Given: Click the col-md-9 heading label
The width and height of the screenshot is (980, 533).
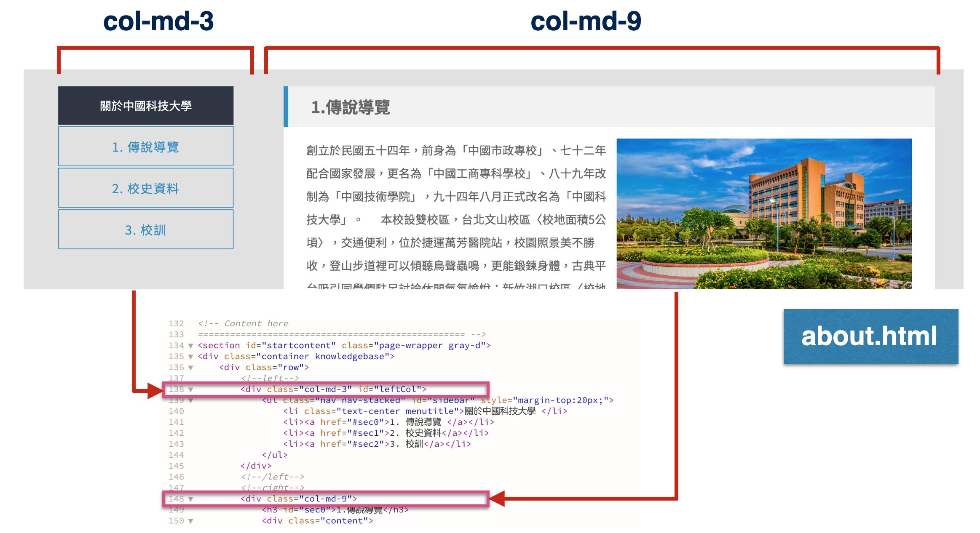Looking at the screenshot, I should (586, 21).
